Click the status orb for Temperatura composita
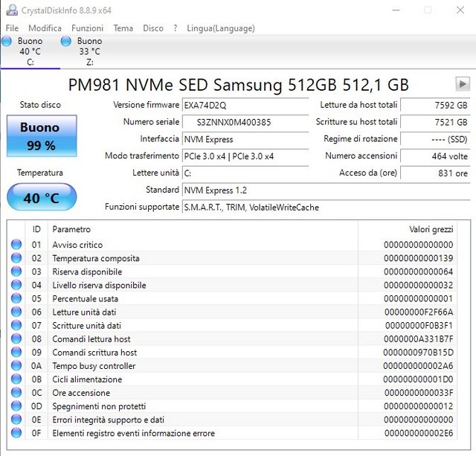476x456 pixels. point(16,257)
